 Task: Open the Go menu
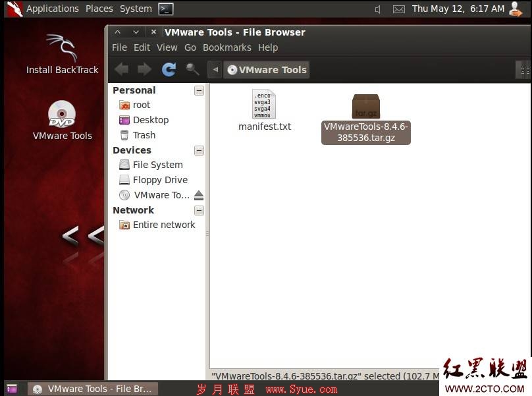tap(190, 47)
